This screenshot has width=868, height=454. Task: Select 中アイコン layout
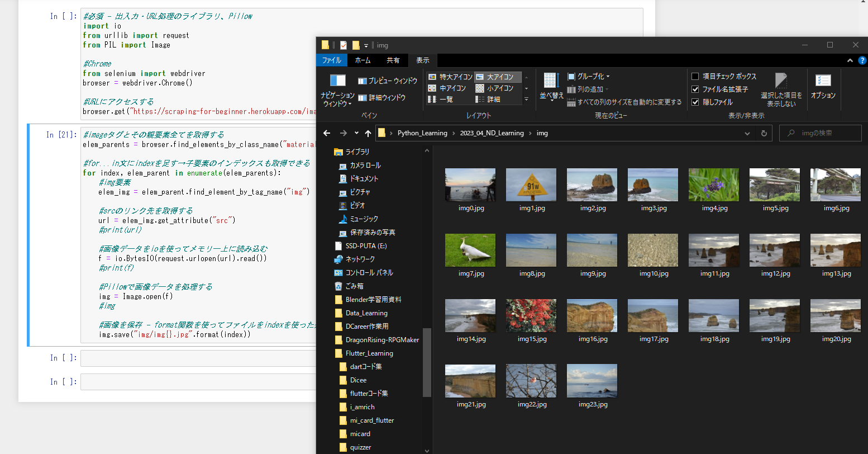tap(447, 88)
